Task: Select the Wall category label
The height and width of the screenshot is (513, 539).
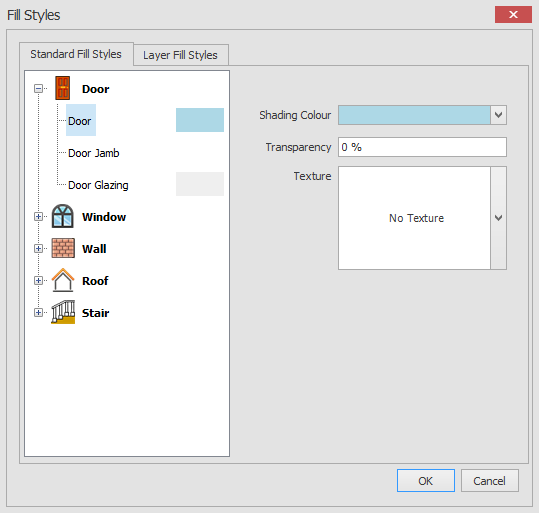Action: (x=94, y=249)
